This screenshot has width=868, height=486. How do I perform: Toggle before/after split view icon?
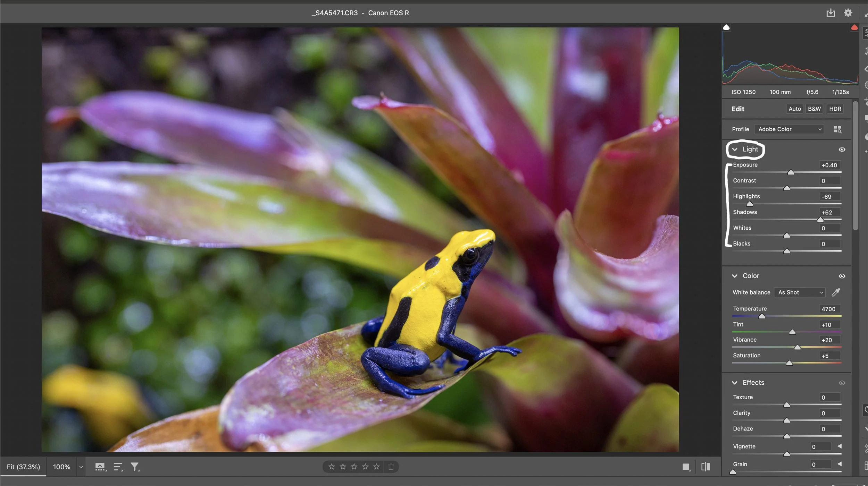coord(706,467)
